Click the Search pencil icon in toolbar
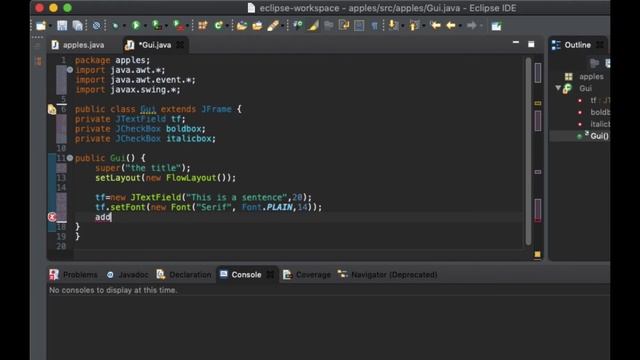 273,26
